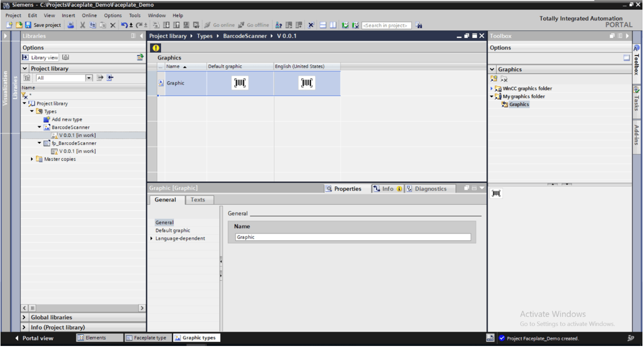Collapse the fp_BarcodeScanner tree node
Image resolution: width=644 pixels, height=347 pixels.
[x=40, y=143]
